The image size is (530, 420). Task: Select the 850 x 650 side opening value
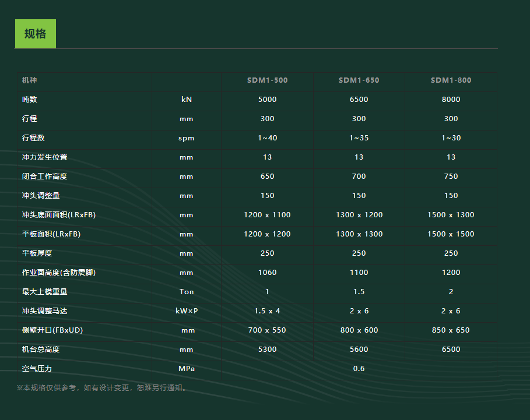coord(451,330)
